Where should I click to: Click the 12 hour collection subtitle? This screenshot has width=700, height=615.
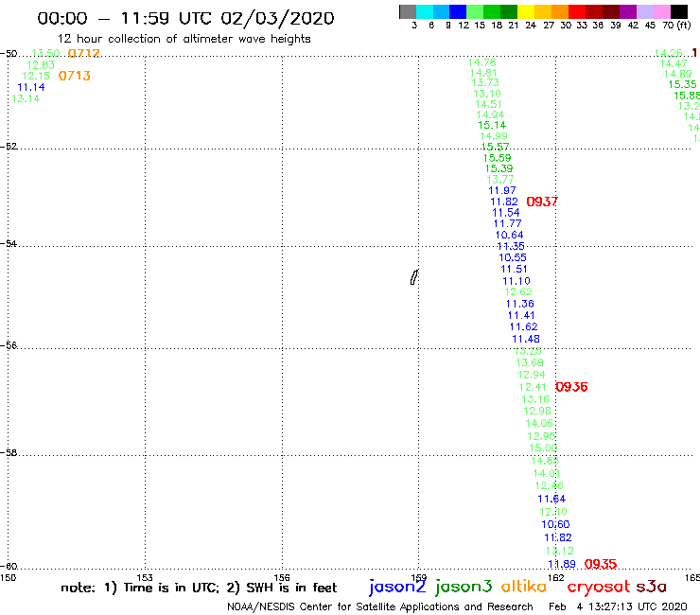coord(184,40)
